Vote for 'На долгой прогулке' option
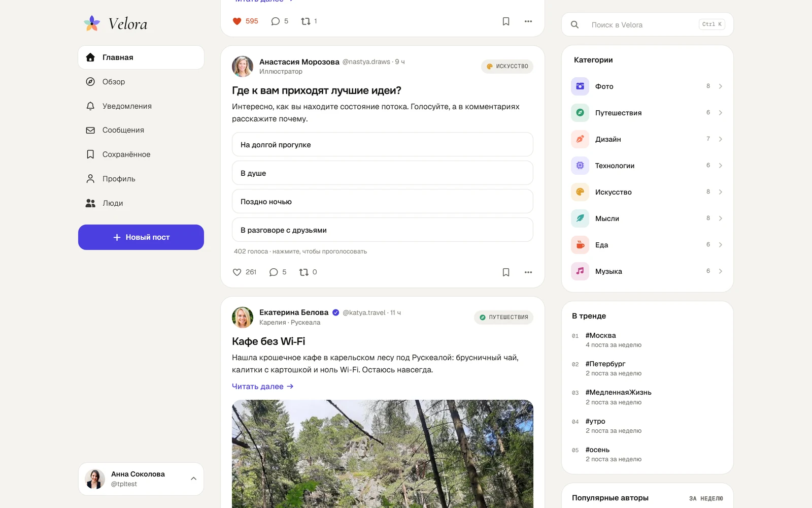The width and height of the screenshot is (812, 508). click(383, 145)
